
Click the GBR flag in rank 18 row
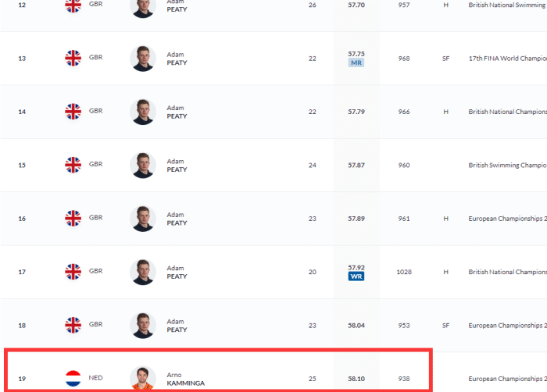(x=73, y=325)
